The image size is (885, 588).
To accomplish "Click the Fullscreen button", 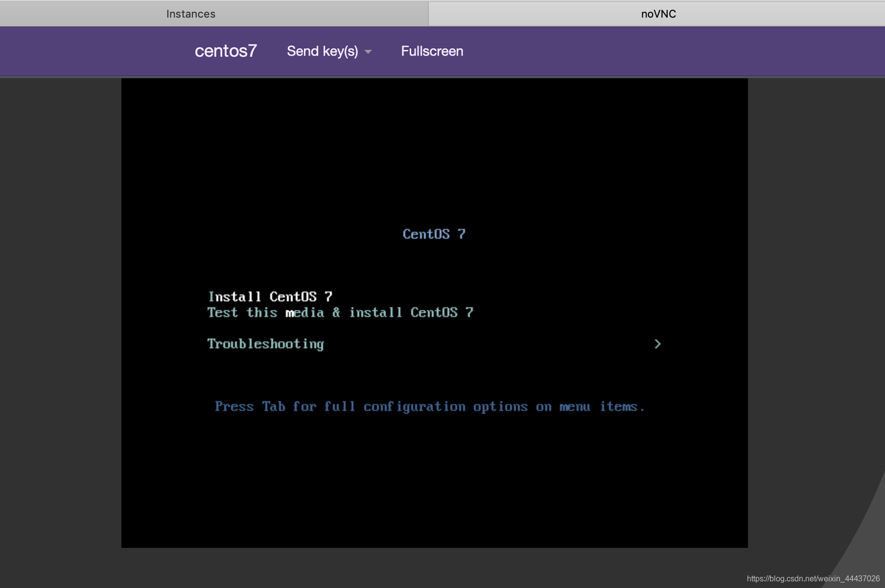I will click(x=432, y=51).
